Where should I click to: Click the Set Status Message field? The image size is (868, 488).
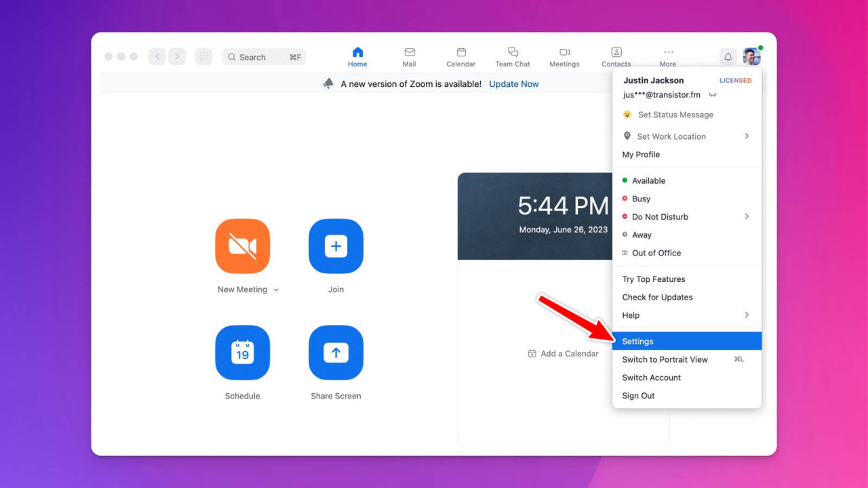coord(675,115)
